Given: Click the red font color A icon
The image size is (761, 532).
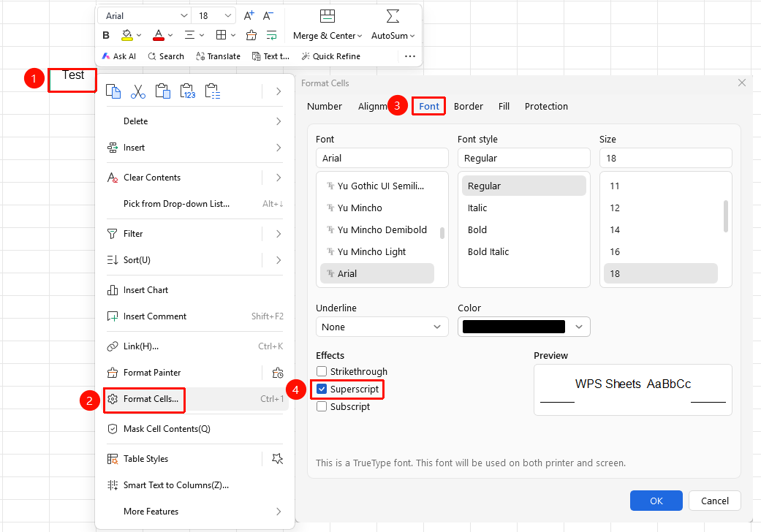Looking at the screenshot, I should coord(158,35).
